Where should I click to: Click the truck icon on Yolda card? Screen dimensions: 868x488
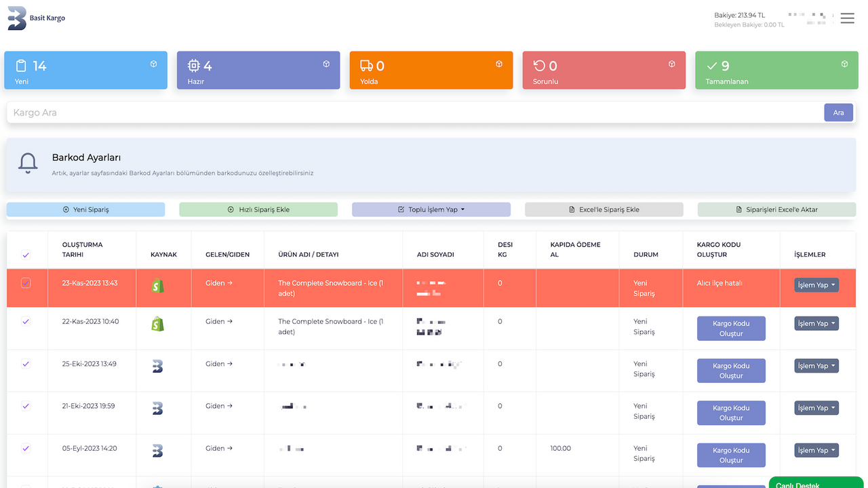(x=366, y=66)
